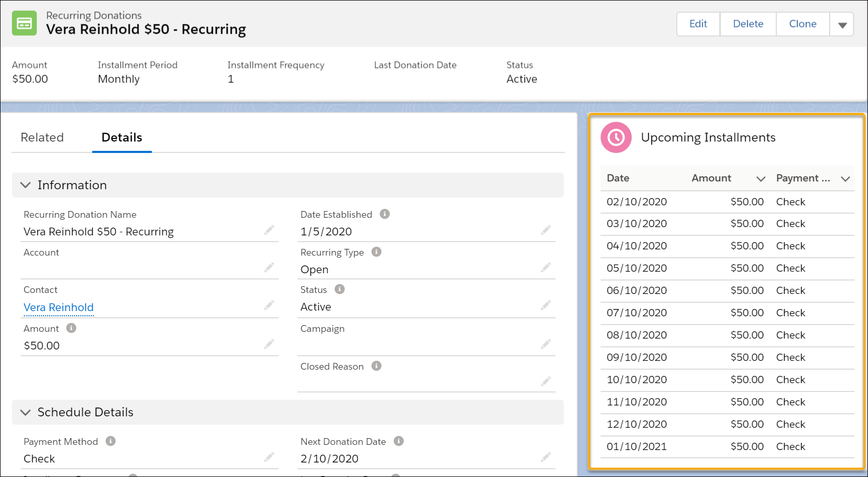Click pencil icon next to Contact Vera Reinhold
Image resolution: width=868 pixels, height=477 pixels.
point(269,305)
